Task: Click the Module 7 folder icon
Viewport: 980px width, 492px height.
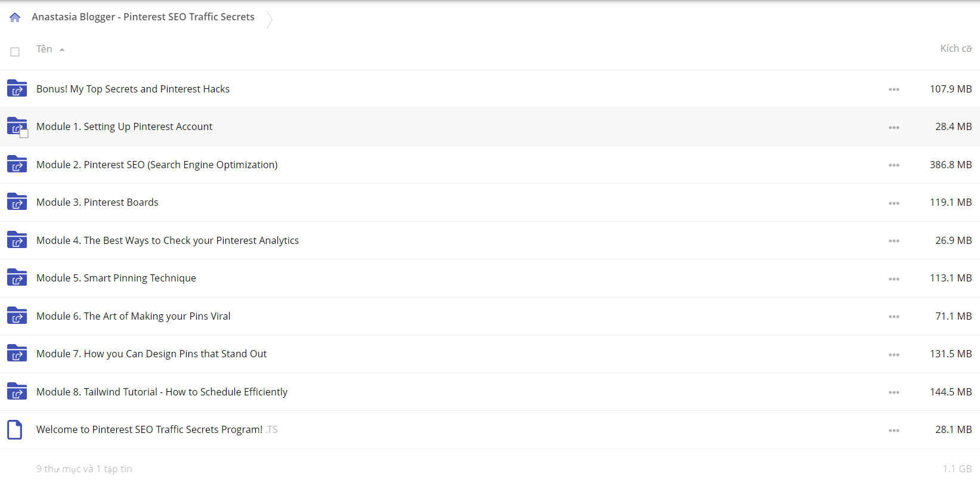Action: tap(17, 353)
